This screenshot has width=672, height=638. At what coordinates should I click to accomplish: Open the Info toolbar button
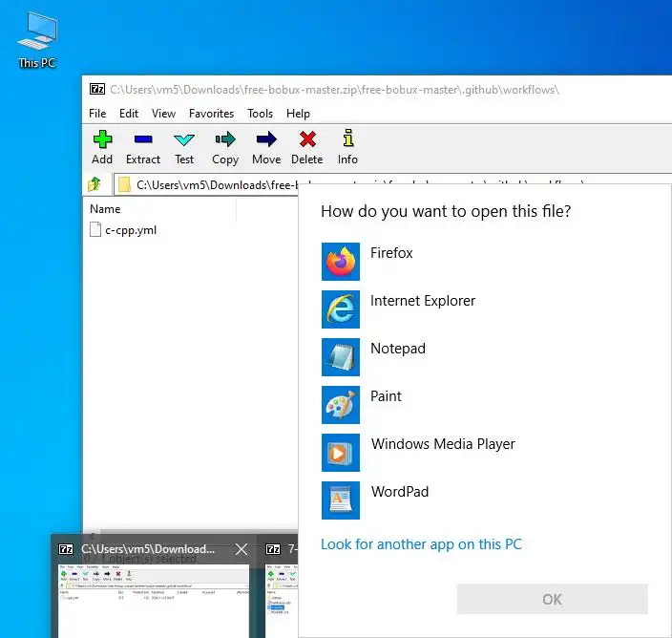coord(347,147)
